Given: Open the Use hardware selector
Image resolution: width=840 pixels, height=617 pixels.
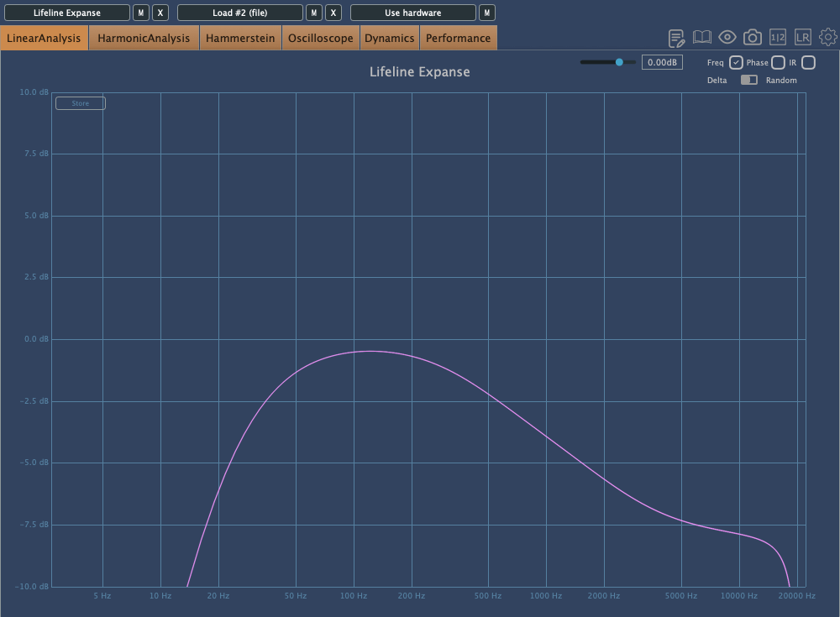Looking at the screenshot, I should tap(412, 13).
